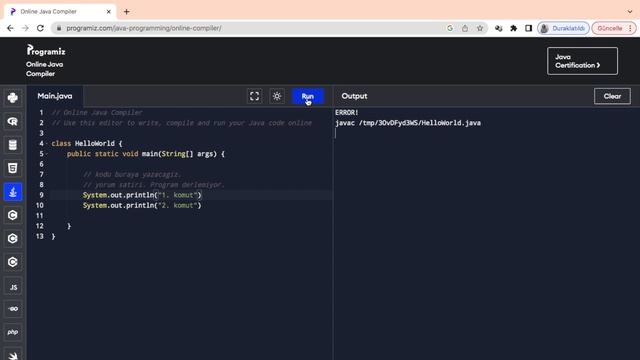640x360 pixels.
Task: Toggle light/dark theme with sun icon
Action: coord(277,96)
